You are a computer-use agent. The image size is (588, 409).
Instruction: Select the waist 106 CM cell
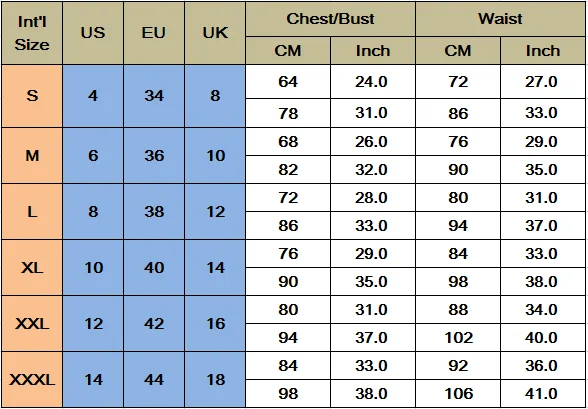(x=458, y=394)
